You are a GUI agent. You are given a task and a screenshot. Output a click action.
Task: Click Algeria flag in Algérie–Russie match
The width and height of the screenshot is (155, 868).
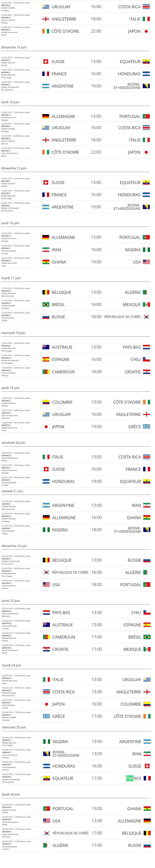click(x=46, y=845)
